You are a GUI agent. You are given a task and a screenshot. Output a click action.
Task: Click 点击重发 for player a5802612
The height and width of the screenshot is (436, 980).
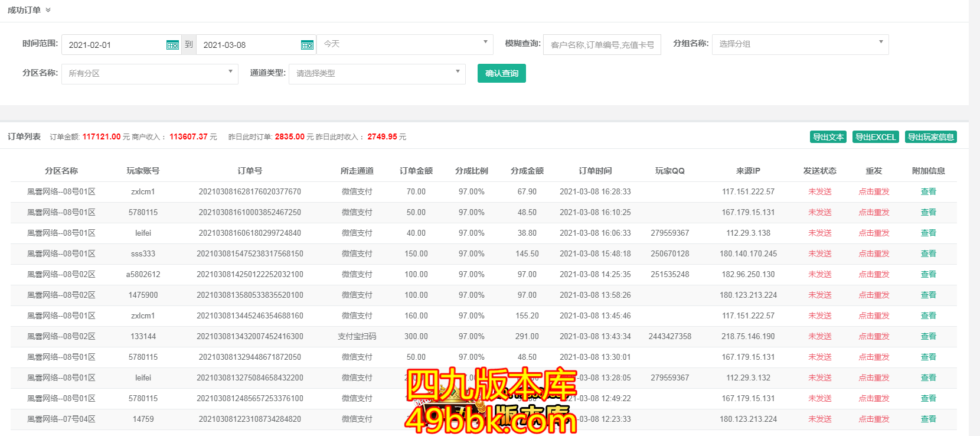pos(874,275)
